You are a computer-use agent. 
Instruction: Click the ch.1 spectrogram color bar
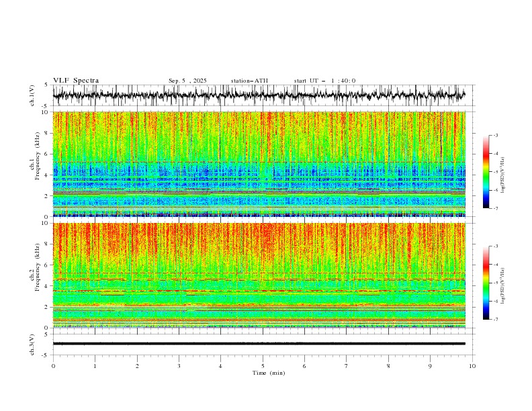[x=486, y=171]
